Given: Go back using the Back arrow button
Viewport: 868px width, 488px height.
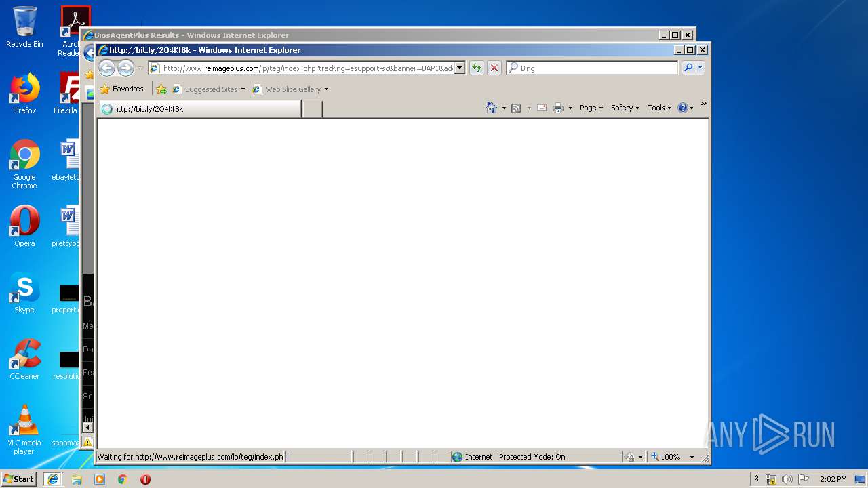Looking at the screenshot, I should point(107,68).
